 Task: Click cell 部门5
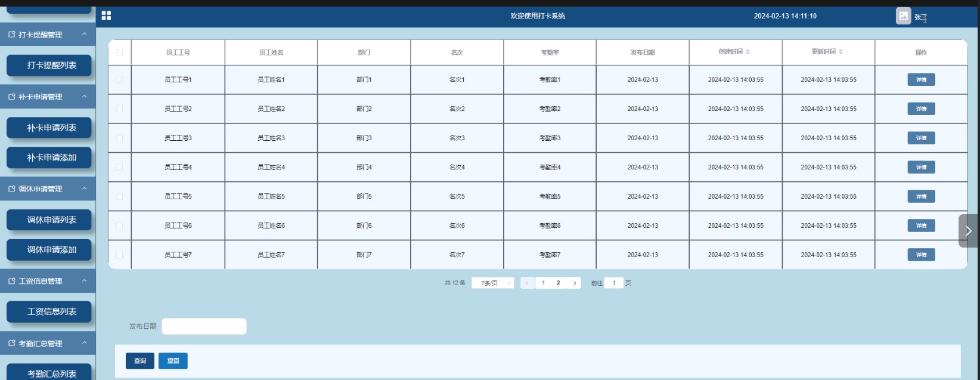click(364, 196)
